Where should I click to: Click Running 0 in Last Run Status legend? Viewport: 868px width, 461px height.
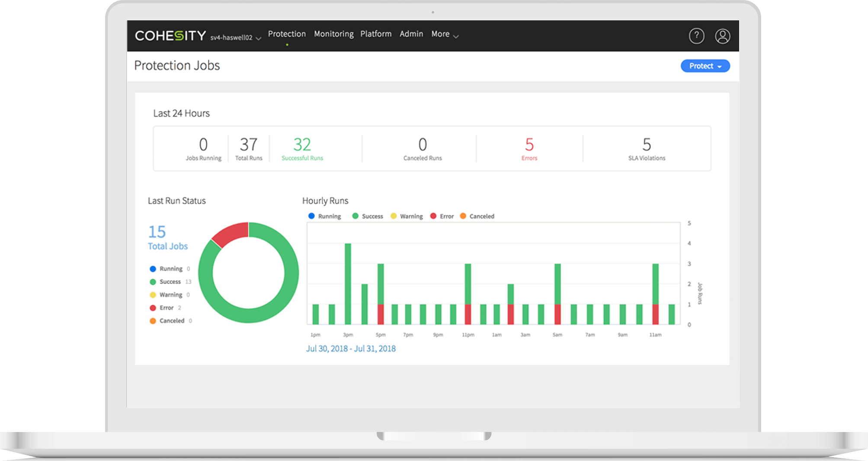(x=170, y=269)
